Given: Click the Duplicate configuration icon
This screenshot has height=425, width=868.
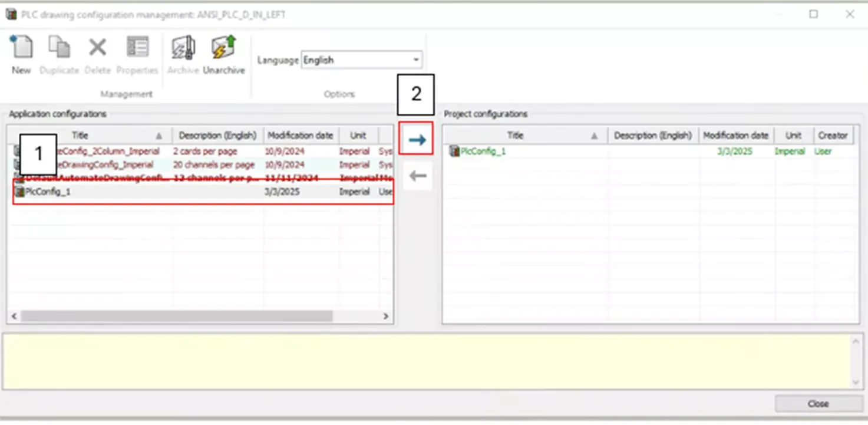Looking at the screenshot, I should 59,48.
